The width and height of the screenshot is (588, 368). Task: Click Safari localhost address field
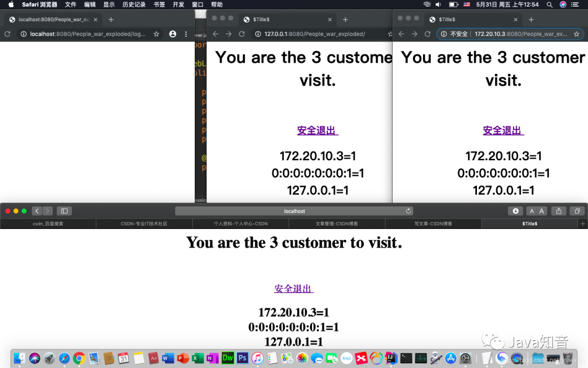point(295,211)
